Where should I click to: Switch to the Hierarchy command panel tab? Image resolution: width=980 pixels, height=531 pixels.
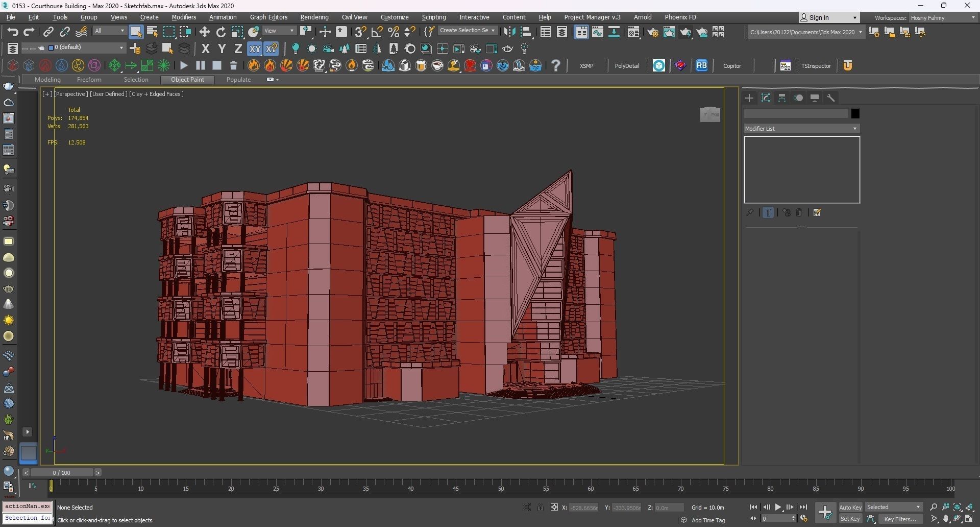782,98
